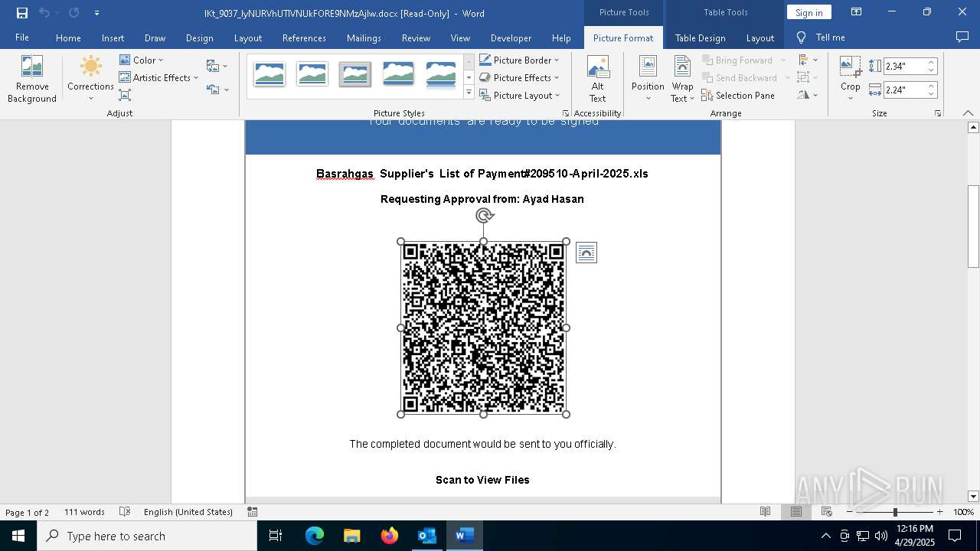This screenshot has width=980, height=551.
Task: Click the Alt Text button
Action: pyautogui.click(x=597, y=79)
